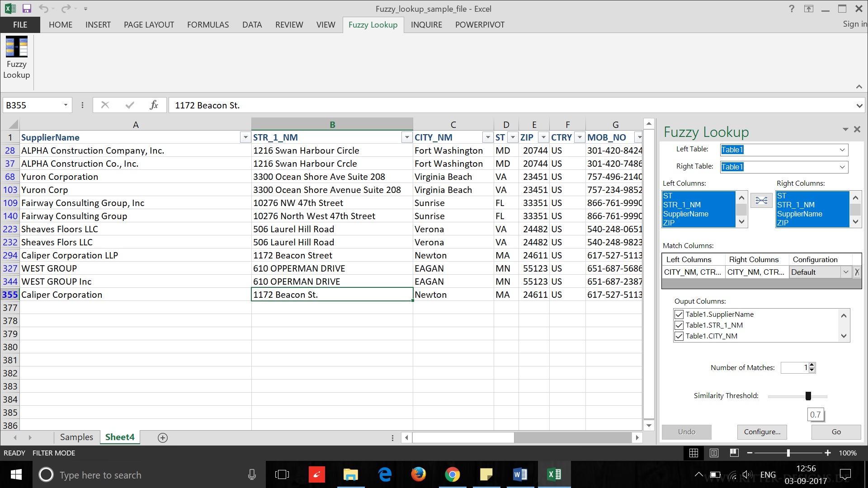Expand the Right Table dropdown
868x488 pixels.
tap(842, 167)
